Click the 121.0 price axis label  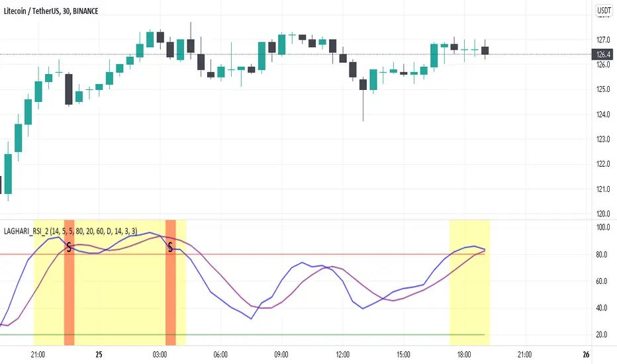point(603,189)
